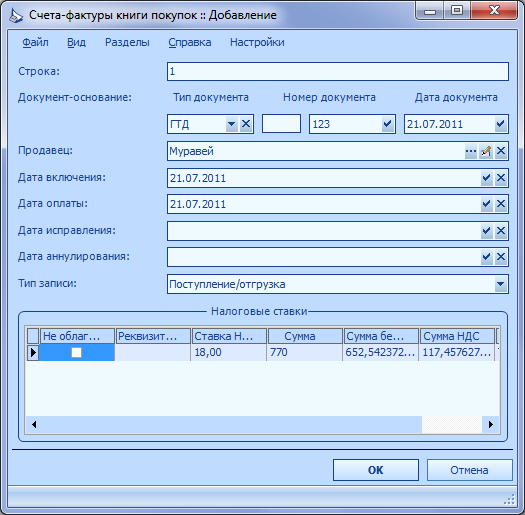
Task: Open the Разделы menu
Action: [127, 43]
